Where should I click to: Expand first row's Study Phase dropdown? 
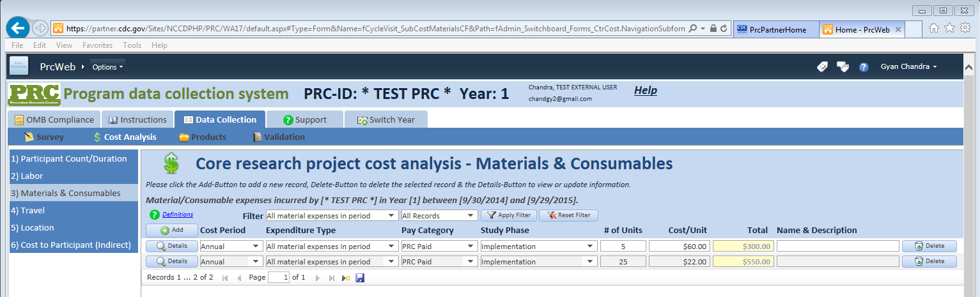tap(590, 246)
